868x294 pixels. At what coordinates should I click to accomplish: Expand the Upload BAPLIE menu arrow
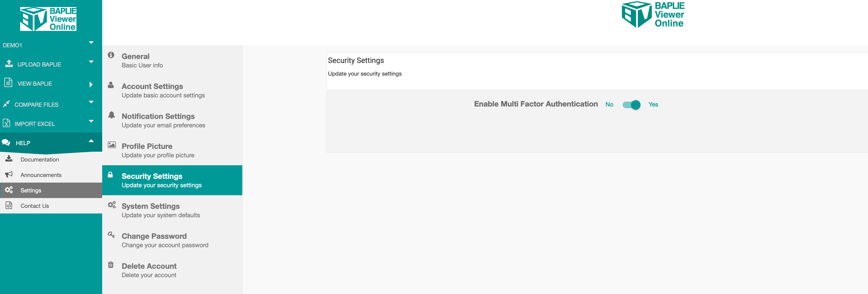coord(91,62)
